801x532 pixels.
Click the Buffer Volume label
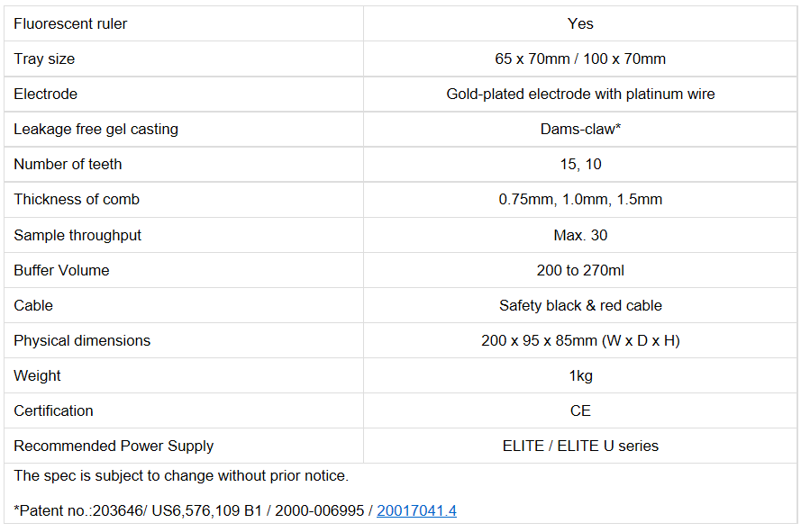tap(61, 270)
